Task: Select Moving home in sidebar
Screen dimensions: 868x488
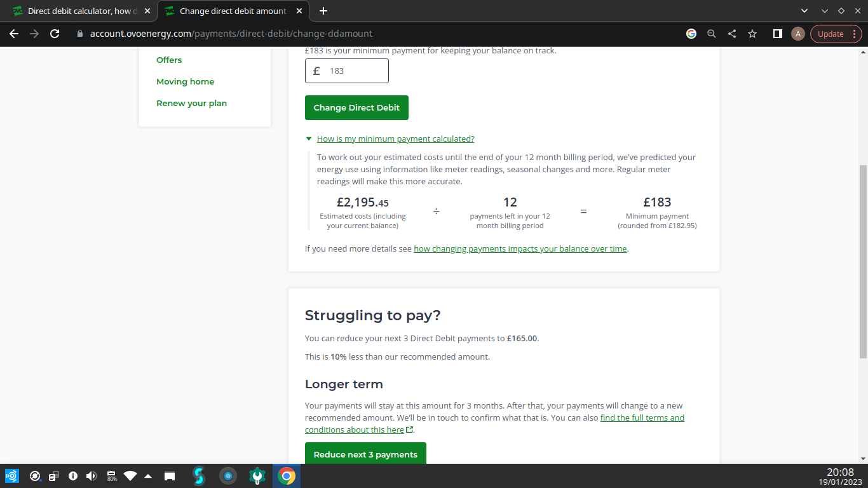Action: point(185,82)
